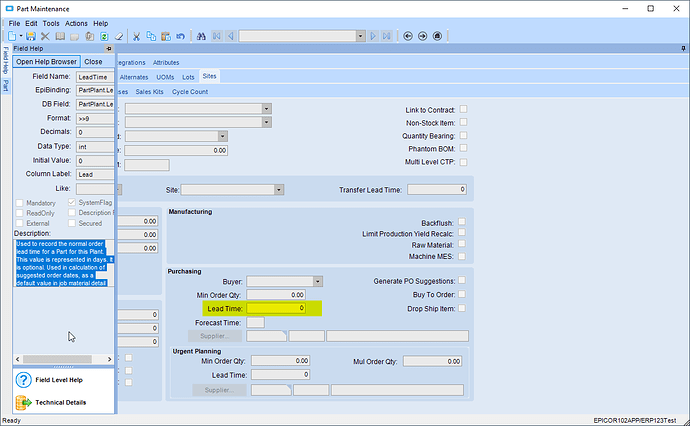Image resolution: width=690 pixels, height=426 pixels.
Task: Expand the toolbar record navigation combo box
Action: [360, 36]
